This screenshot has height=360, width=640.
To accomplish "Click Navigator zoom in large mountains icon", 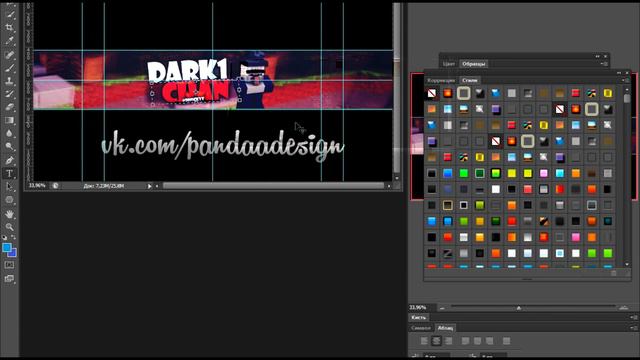I will point(623,308).
